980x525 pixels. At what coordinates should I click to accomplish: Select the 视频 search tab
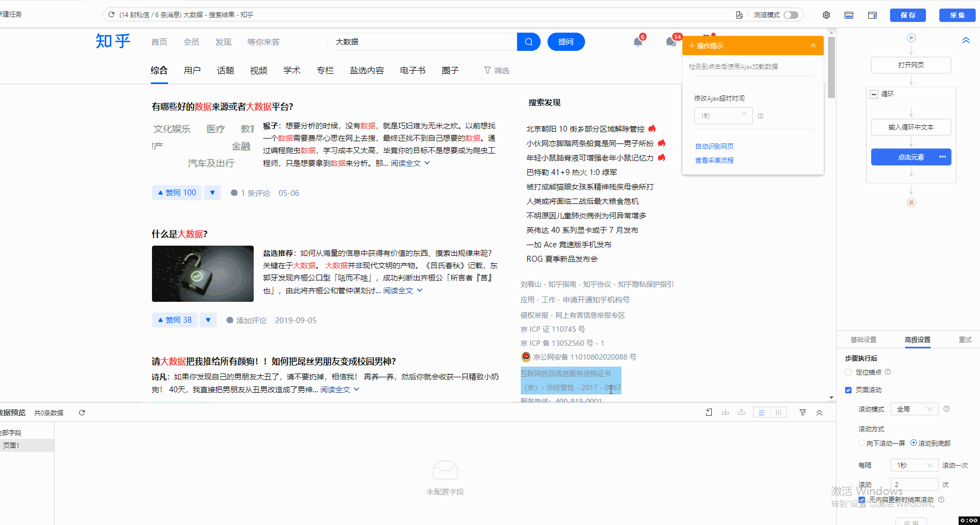tap(259, 71)
